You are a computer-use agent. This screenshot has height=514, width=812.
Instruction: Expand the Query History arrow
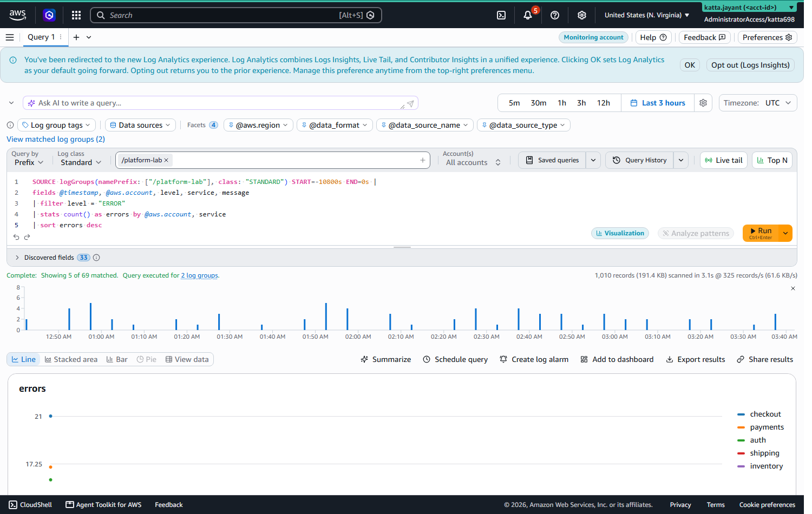pos(681,160)
